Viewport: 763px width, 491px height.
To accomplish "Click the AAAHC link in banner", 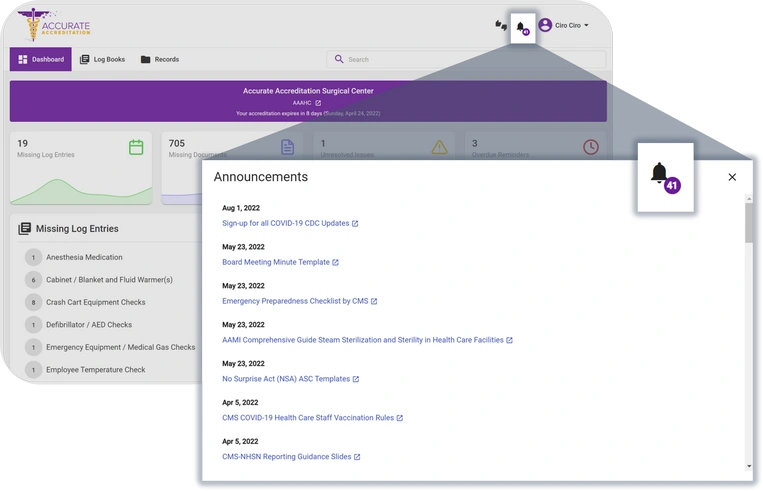I will 302,103.
